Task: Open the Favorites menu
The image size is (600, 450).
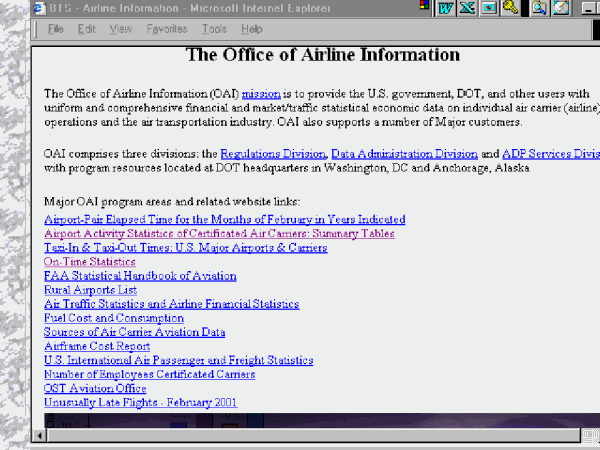Action: [x=166, y=30]
